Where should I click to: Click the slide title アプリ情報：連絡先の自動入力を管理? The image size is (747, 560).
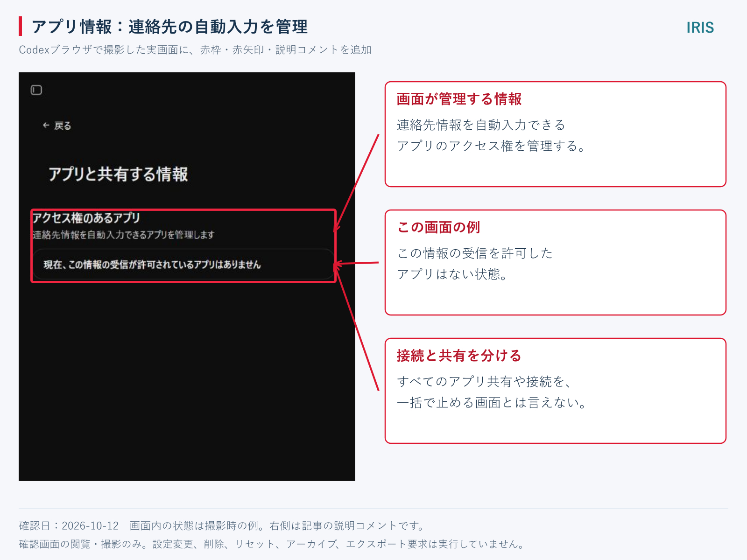169,27
